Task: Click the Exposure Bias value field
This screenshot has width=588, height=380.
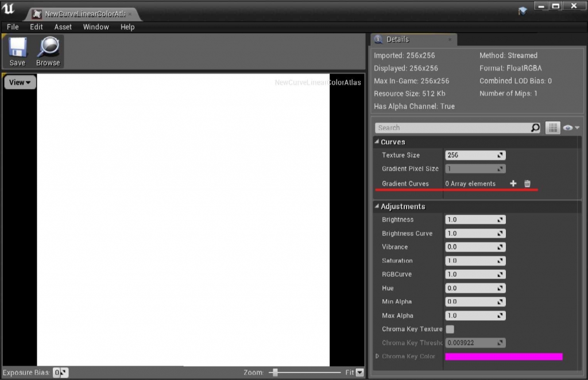Action: pyautogui.click(x=60, y=373)
